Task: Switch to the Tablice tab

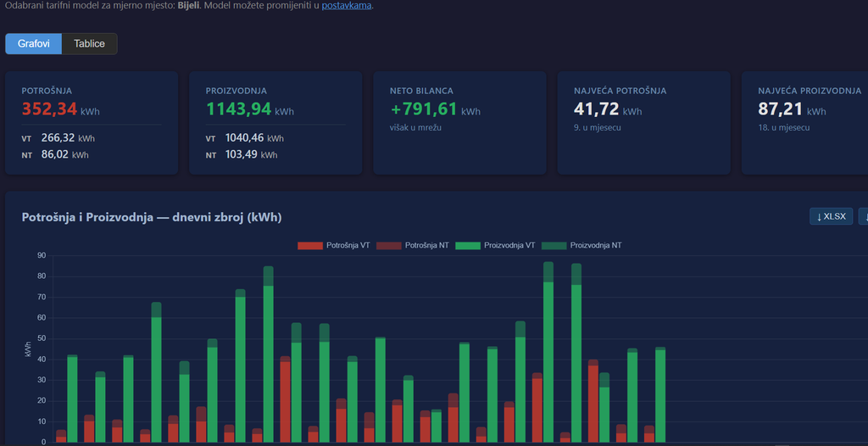Action: tap(89, 44)
